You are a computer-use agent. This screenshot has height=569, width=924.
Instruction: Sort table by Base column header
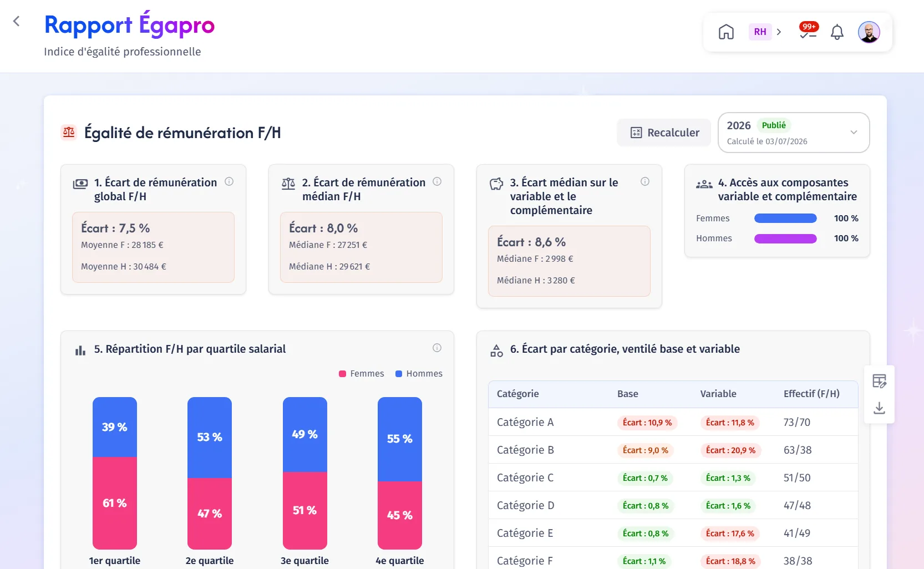click(627, 394)
